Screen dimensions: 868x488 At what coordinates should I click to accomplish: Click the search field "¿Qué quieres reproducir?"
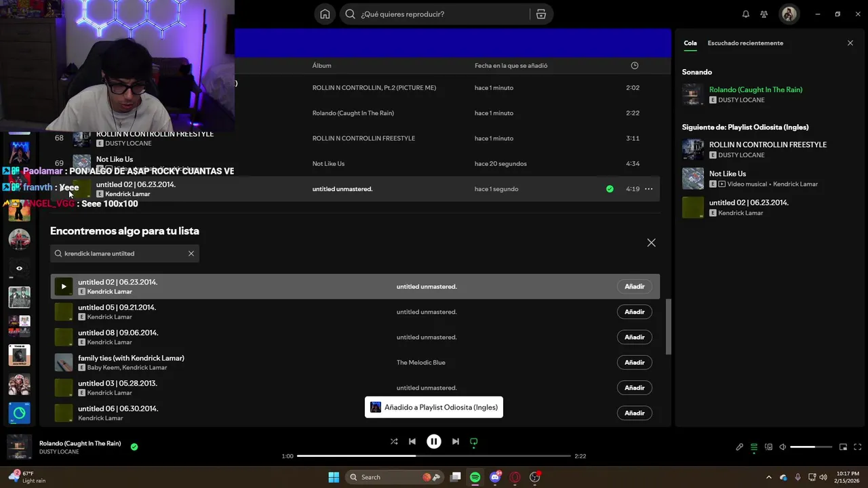click(x=435, y=14)
